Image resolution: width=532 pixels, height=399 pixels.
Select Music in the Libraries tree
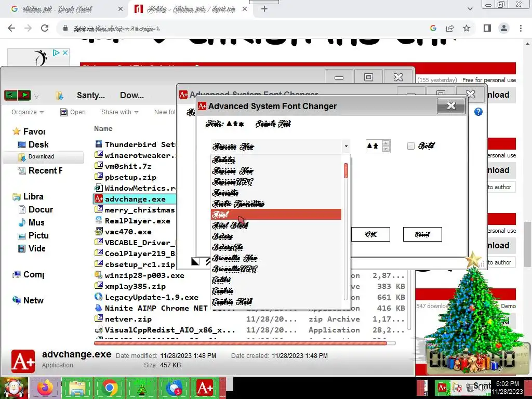tap(31, 222)
